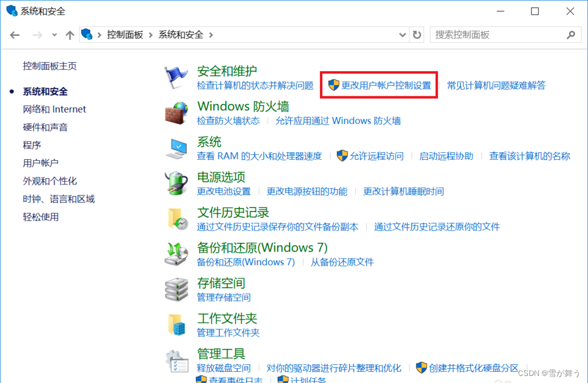
Task: Open 硬件和声音 category
Action: click(45, 127)
